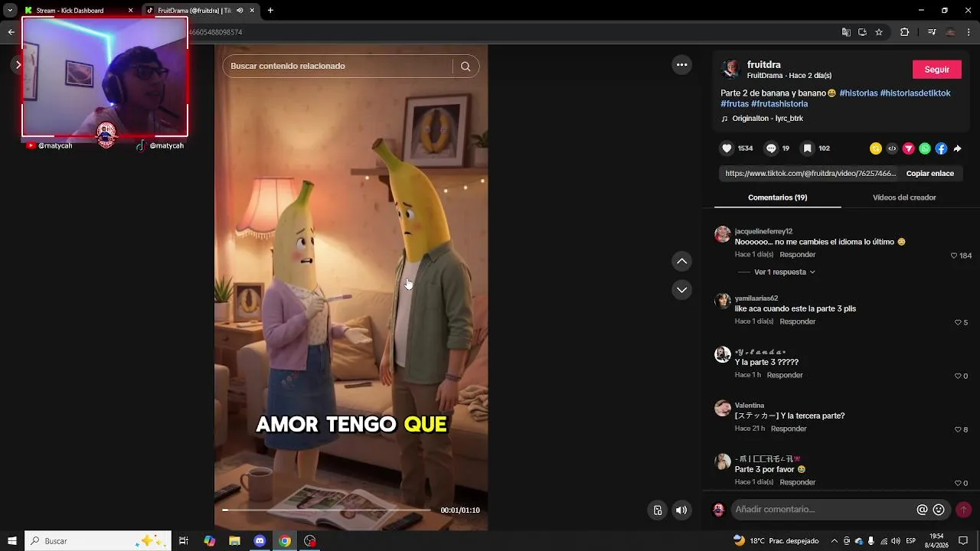Repost video using the yellow repost icon
This screenshot has height=551, width=980.
(876, 148)
